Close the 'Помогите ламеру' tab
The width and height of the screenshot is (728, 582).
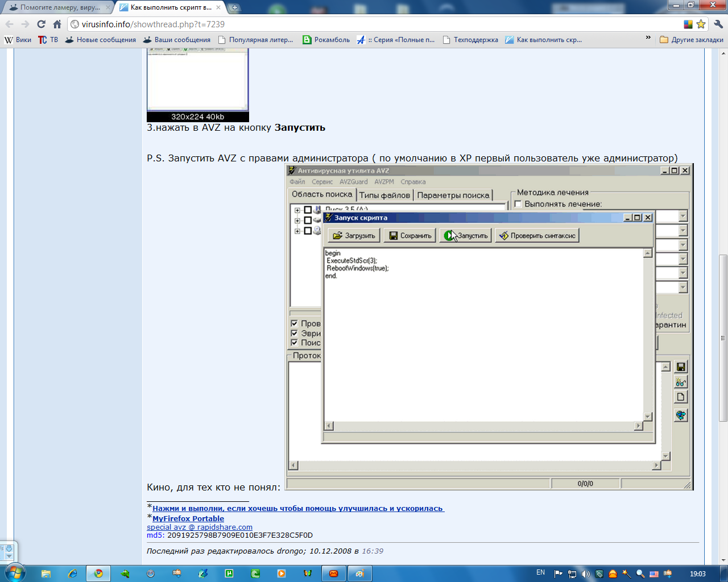(108, 7)
